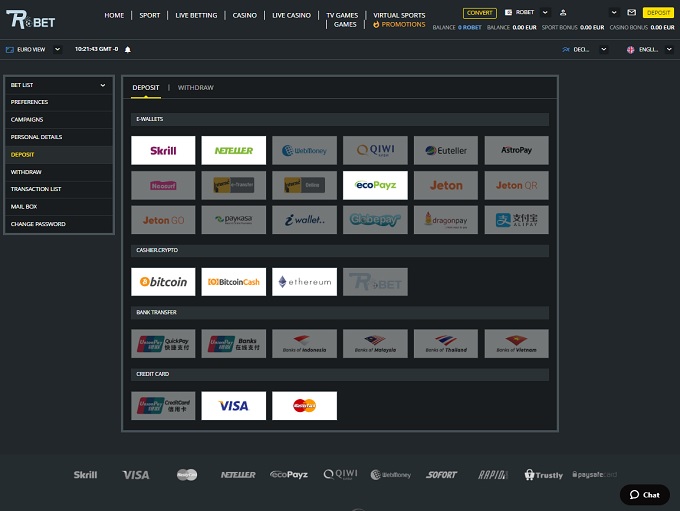This screenshot has width=680, height=511.
Task: Open the mail envelope icon in header
Action: (631, 12)
